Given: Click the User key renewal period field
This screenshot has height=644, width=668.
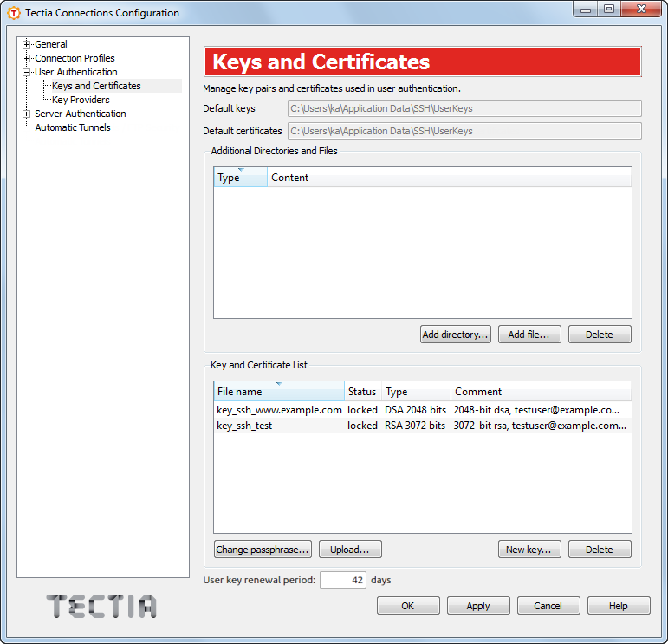Looking at the screenshot, I should coord(343,580).
